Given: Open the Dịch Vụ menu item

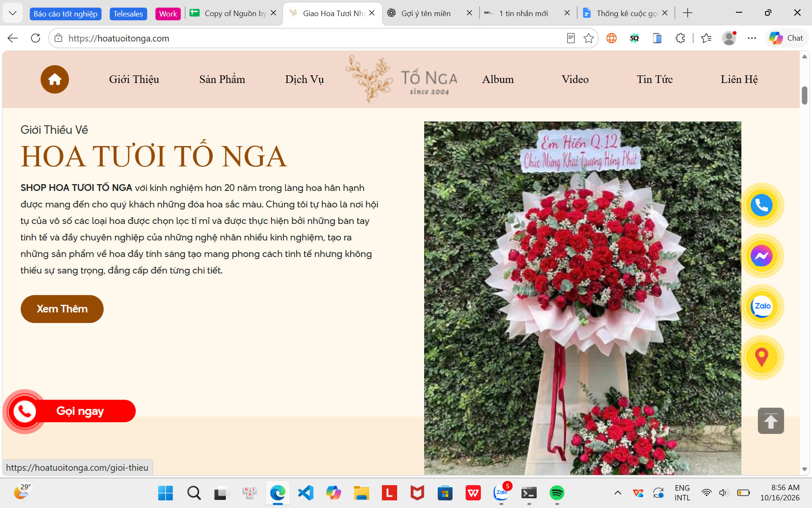Looking at the screenshot, I should pos(304,79).
